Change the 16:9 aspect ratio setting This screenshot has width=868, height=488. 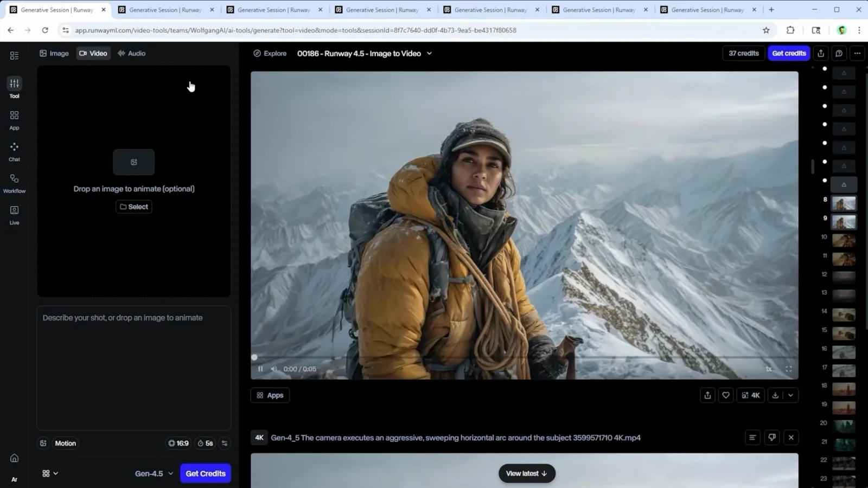point(178,443)
